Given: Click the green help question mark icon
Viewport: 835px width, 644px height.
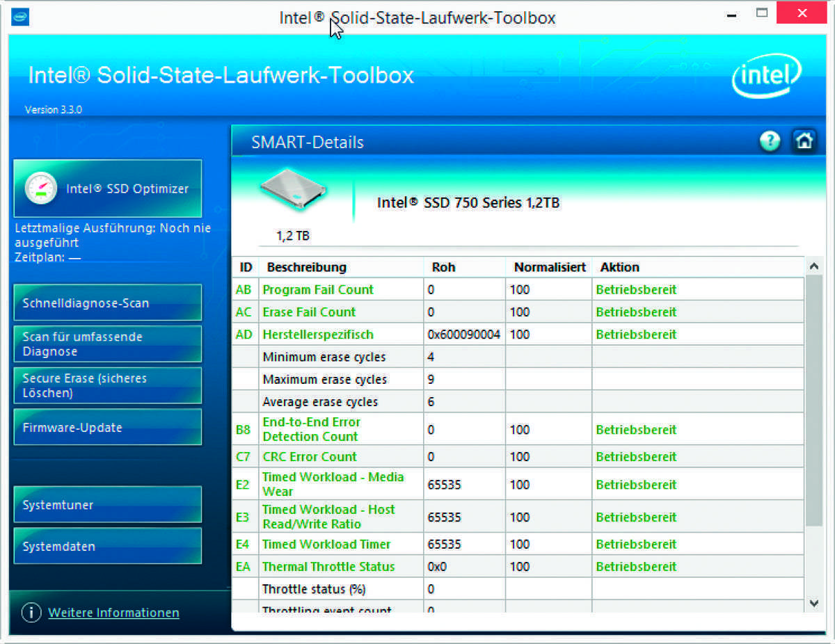Looking at the screenshot, I should (x=770, y=141).
